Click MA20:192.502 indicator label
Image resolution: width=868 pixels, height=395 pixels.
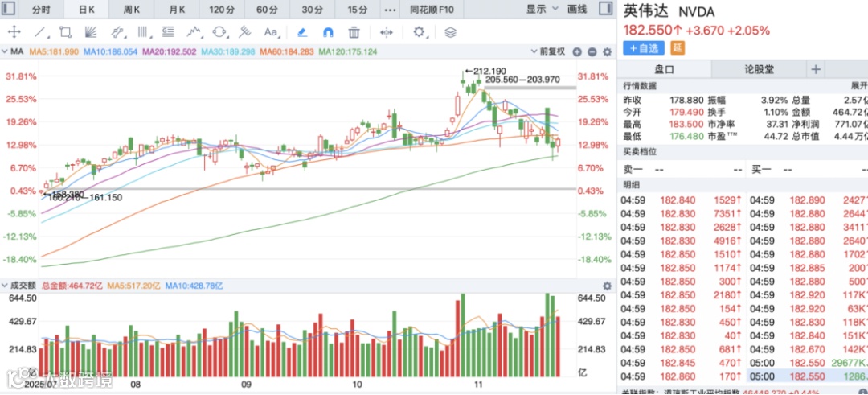coord(170,52)
